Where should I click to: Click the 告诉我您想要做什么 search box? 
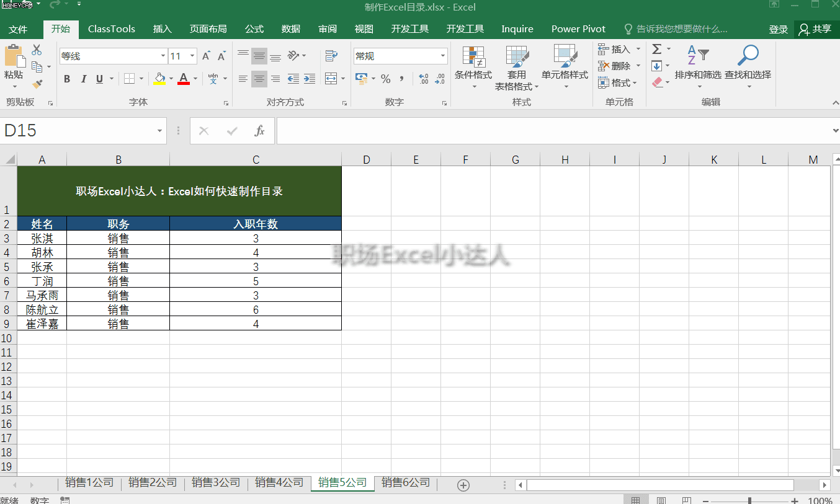[x=676, y=29]
